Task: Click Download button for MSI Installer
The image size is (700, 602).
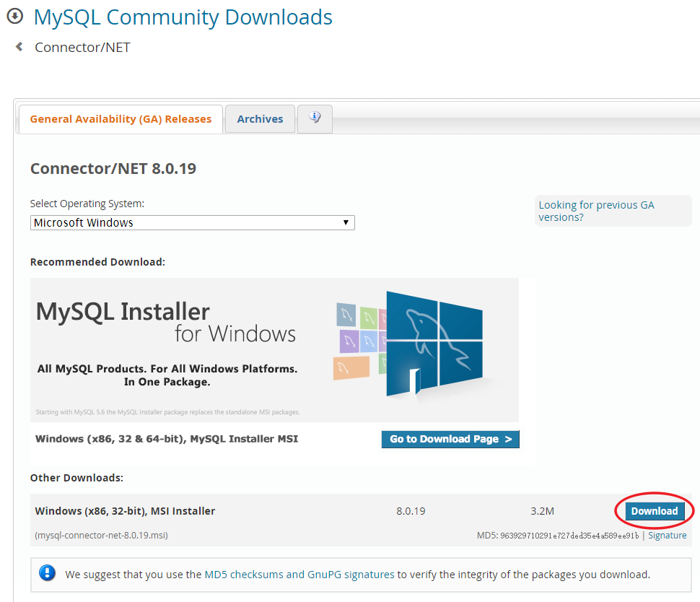Action: (655, 511)
